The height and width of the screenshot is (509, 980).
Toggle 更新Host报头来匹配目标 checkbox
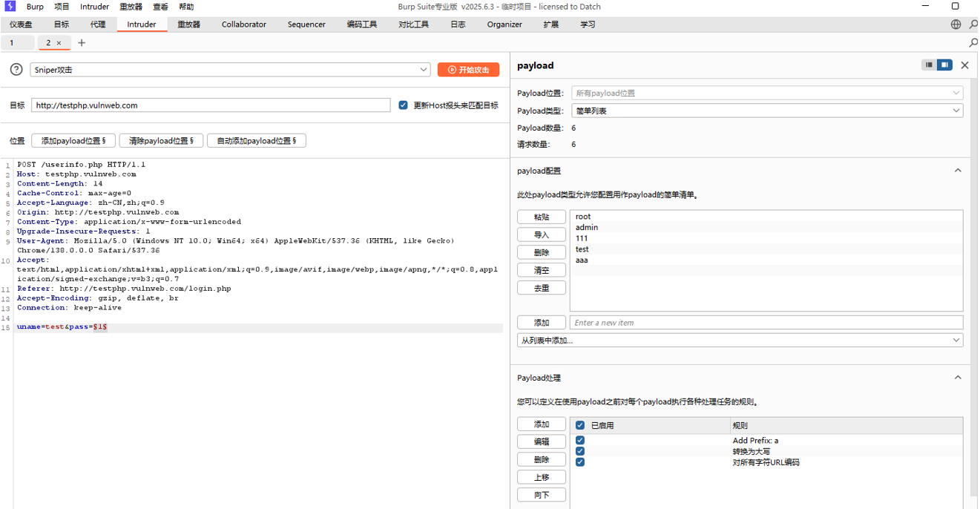403,105
